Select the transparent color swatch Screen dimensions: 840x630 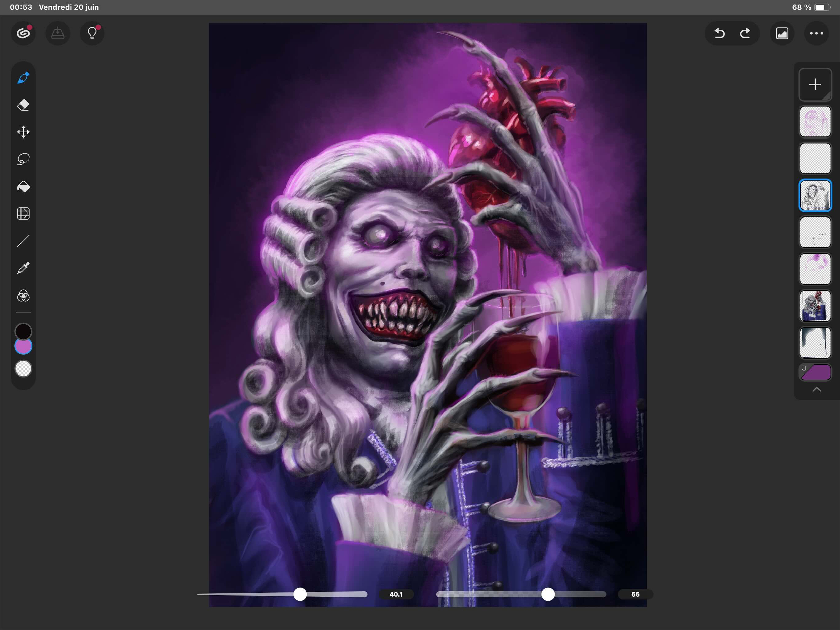(23, 368)
